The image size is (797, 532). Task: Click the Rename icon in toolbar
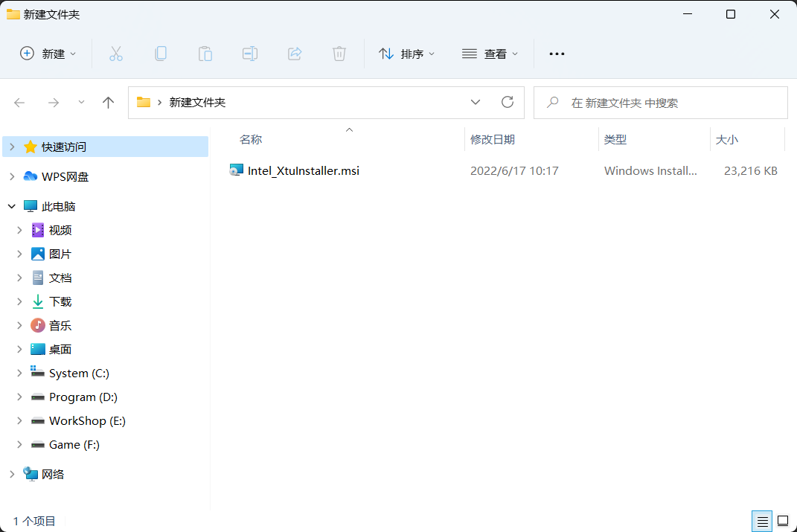(250, 54)
